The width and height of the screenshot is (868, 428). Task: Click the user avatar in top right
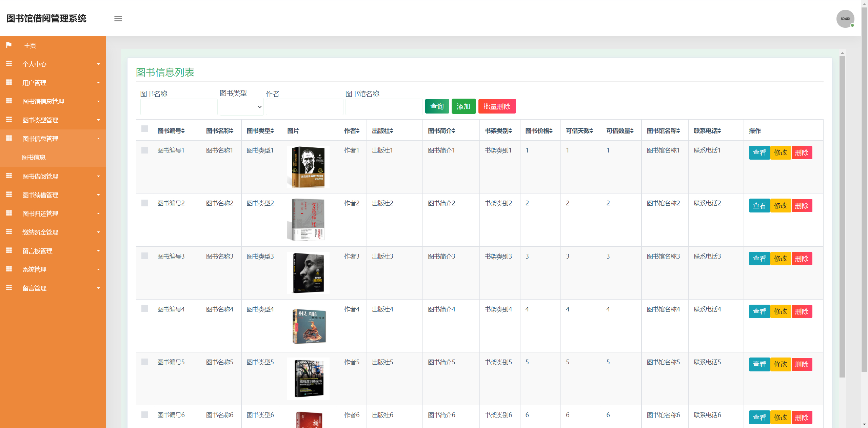click(x=845, y=19)
